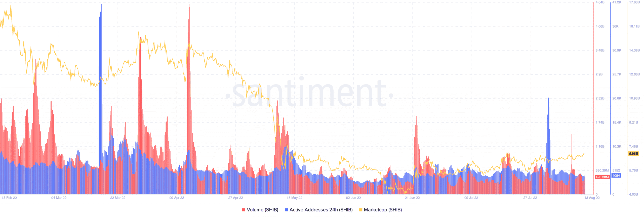This screenshot has height=218, width=644.
Task: Click the 580.29M volume axis tick
Action: [x=602, y=170]
